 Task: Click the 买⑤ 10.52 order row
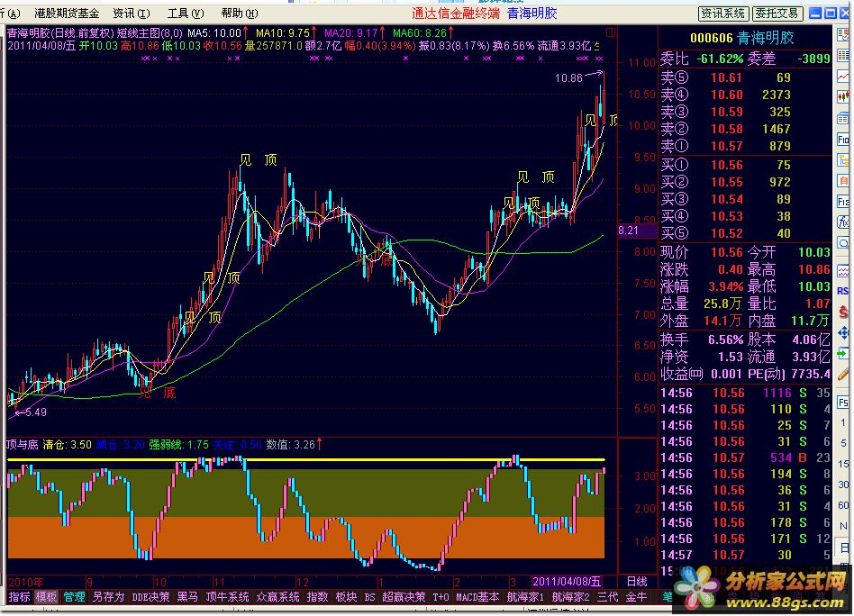pyautogui.click(x=745, y=233)
